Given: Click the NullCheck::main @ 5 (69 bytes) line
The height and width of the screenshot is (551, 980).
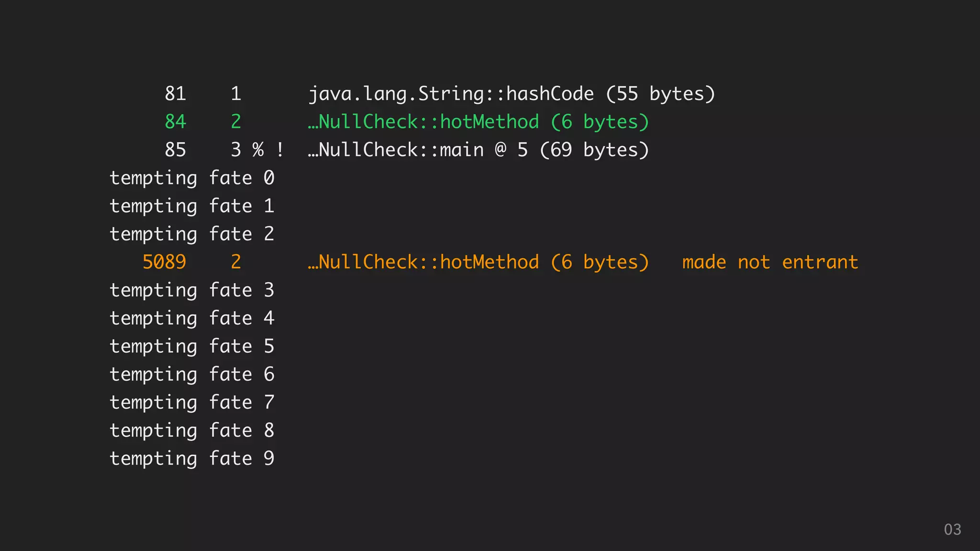Looking at the screenshot, I should 479,150.
